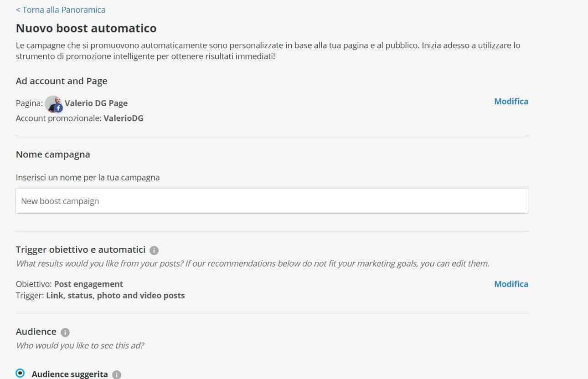Screen dimensions: 588x379
Task: Click inside the campaign name text field
Action: (x=272, y=201)
